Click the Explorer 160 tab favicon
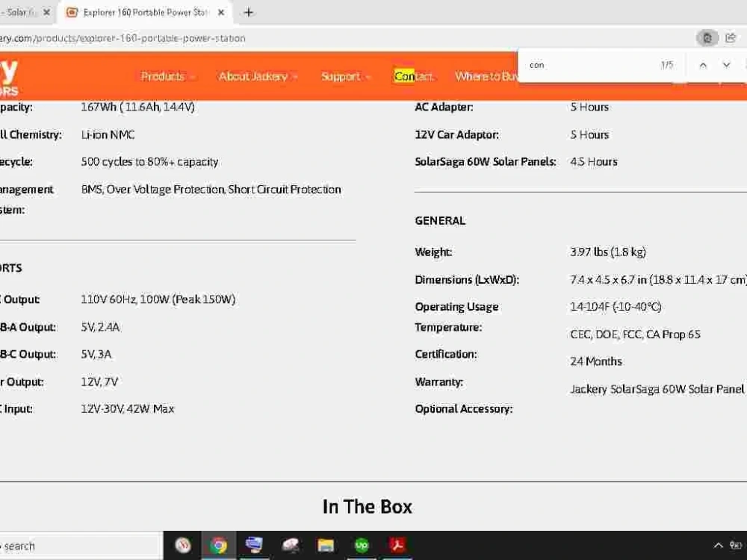 coord(72,13)
